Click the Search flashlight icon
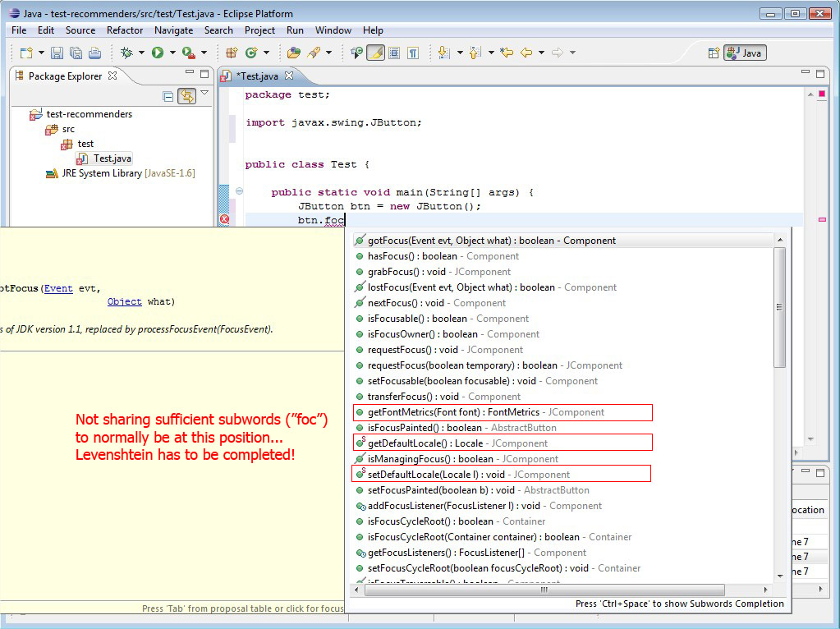Image resolution: width=840 pixels, height=629 pixels. 314,53
